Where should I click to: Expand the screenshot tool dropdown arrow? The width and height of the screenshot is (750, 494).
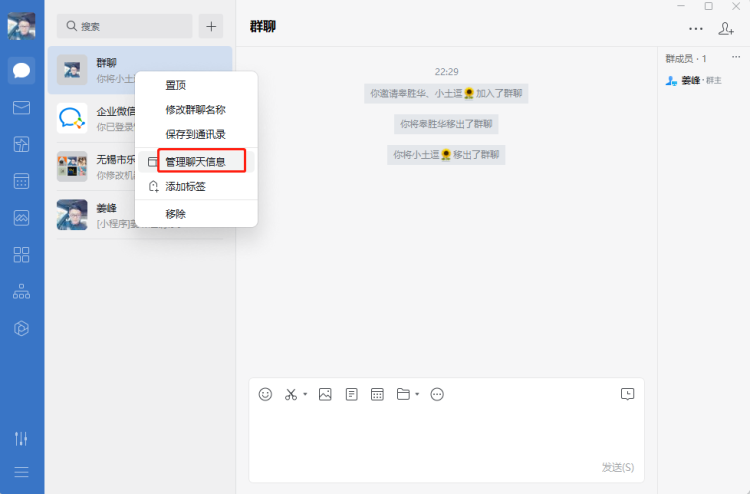[x=305, y=394]
